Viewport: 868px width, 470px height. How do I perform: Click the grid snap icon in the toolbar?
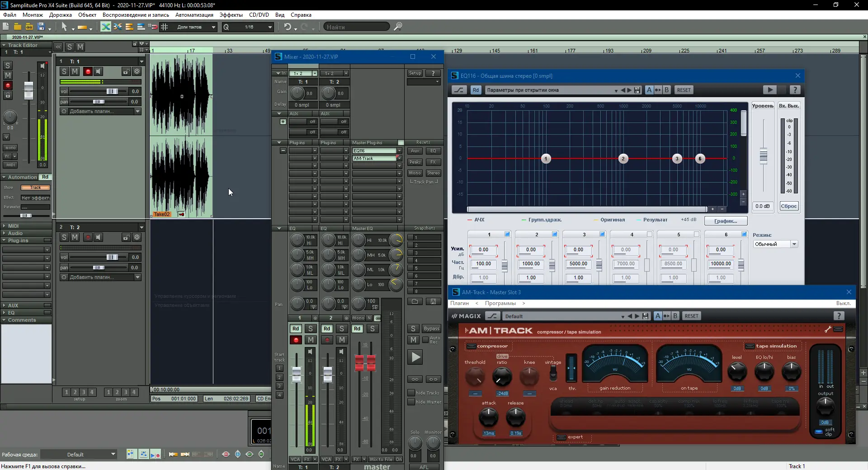tap(165, 27)
